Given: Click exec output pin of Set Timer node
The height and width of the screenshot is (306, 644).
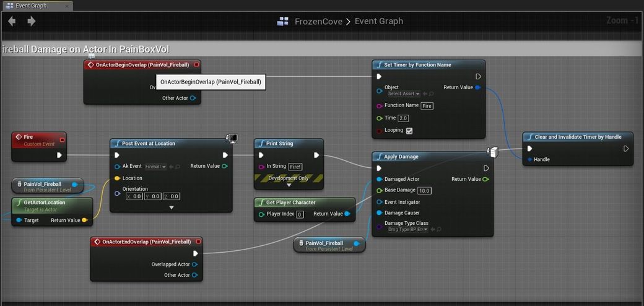Looking at the screenshot, I should click(x=478, y=76).
